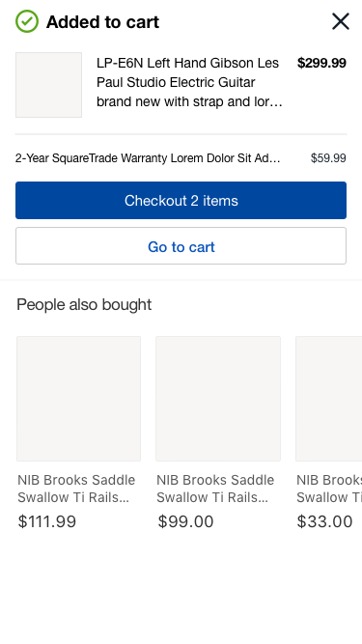The width and height of the screenshot is (362, 644).
Task: Click the $299.99 guitar price
Action: tap(321, 64)
